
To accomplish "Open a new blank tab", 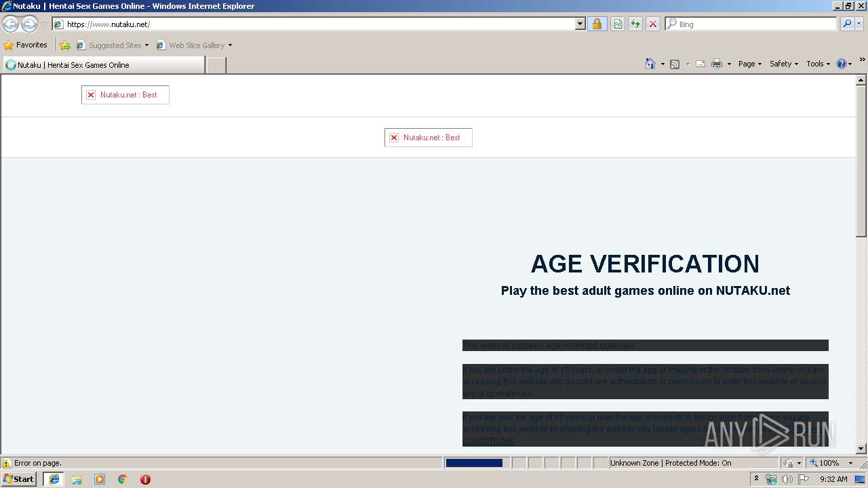I will tap(216, 65).
